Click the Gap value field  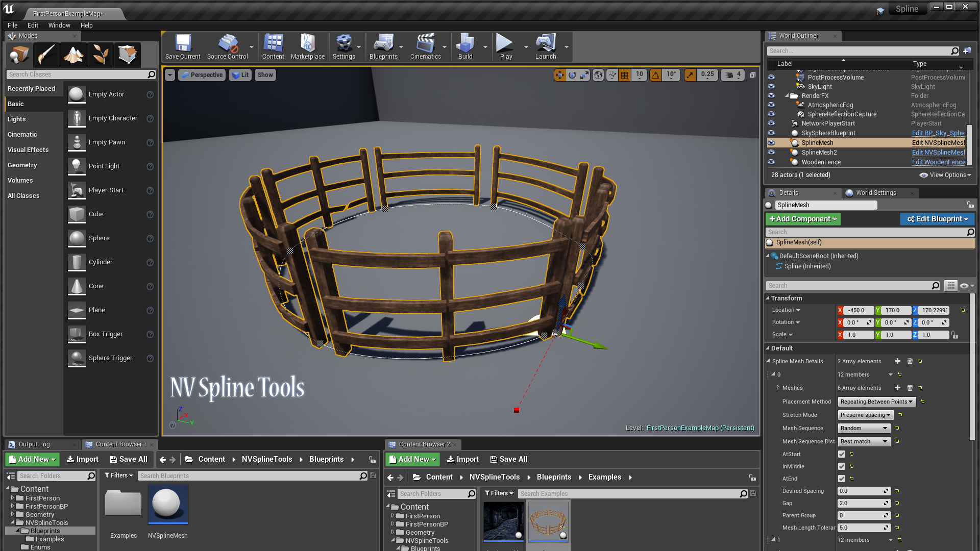coord(864,503)
